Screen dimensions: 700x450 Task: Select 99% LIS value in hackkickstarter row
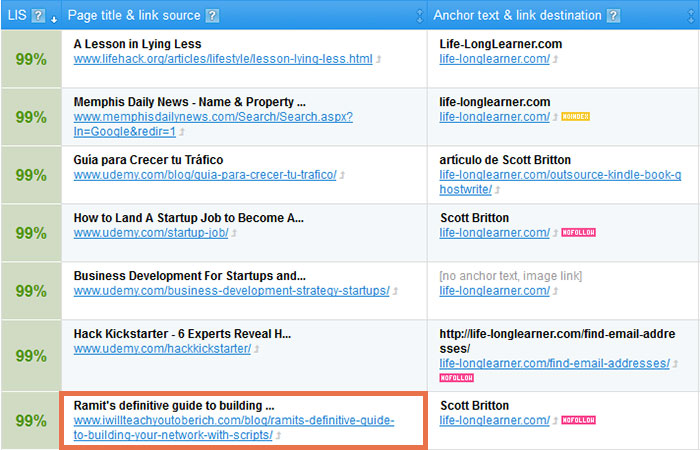pos(31,356)
